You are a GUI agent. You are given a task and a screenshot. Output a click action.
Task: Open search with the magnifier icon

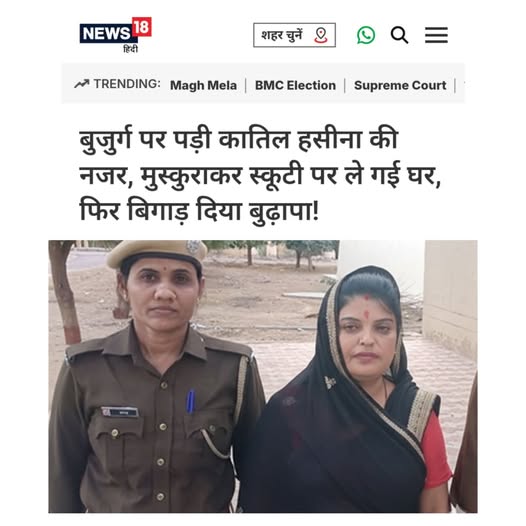[399, 35]
